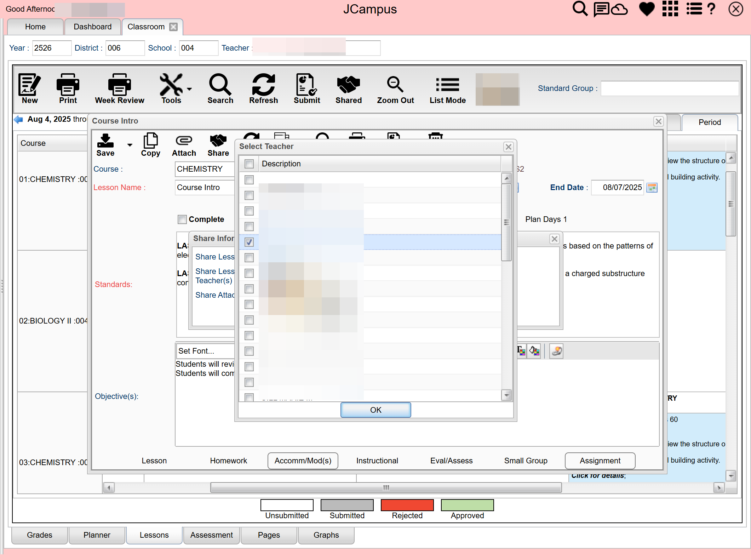751x560 pixels.
Task: Click the teacher list scroll-down arrow
Action: [x=507, y=395]
